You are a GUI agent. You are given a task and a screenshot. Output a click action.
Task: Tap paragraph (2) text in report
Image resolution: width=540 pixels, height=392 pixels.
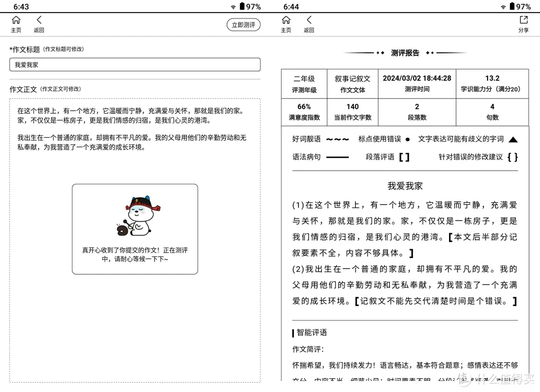404,285
